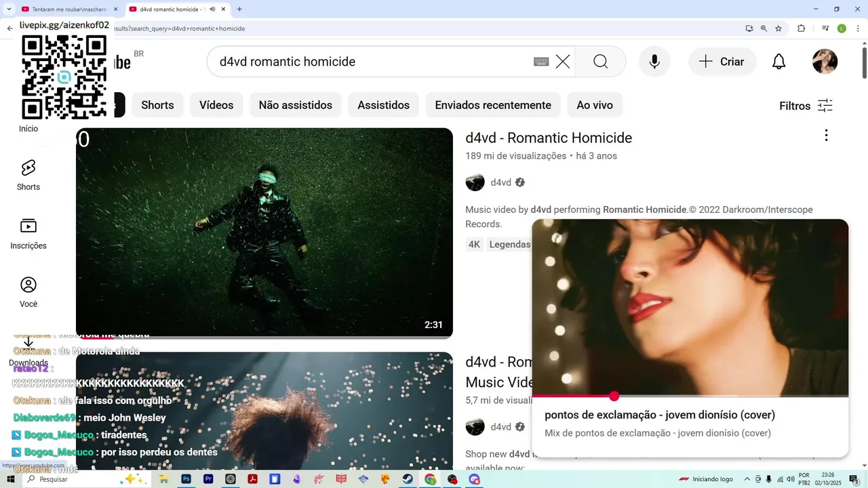The height and width of the screenshot is (488, 868).
Task: Open Windows Start menu
Action: (x=10, y=479)
